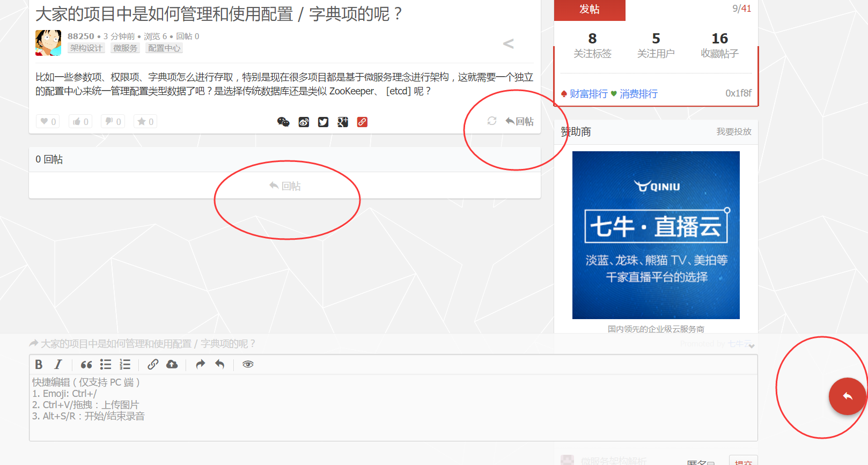This screenshot has height=465, width=868.
Task: Upload a file with the cloud icon
Action: [172, 365]
